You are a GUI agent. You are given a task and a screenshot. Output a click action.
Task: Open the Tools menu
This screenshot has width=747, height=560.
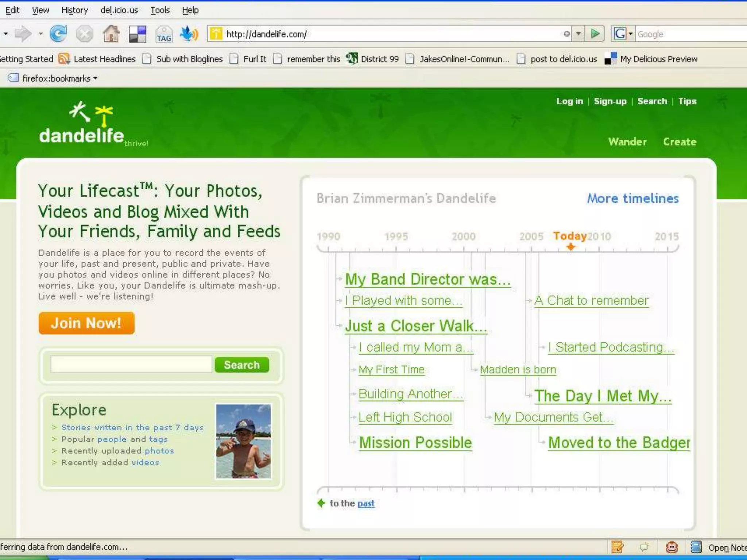tap(160, 10)
